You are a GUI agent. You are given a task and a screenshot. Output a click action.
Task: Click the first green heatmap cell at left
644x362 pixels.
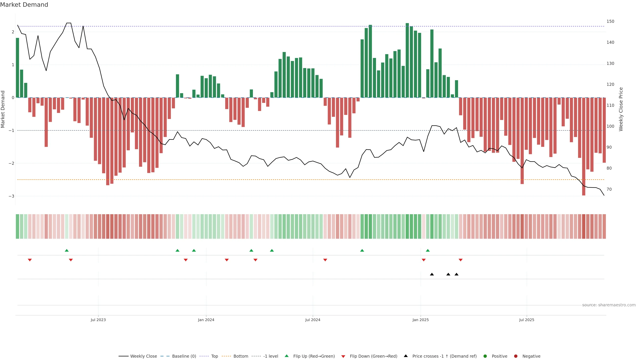point(17,226)
